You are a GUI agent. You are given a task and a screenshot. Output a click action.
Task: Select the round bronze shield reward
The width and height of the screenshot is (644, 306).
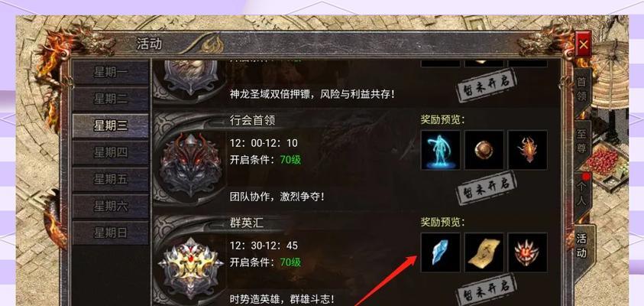pyautogui.click(x=484, y=150)
